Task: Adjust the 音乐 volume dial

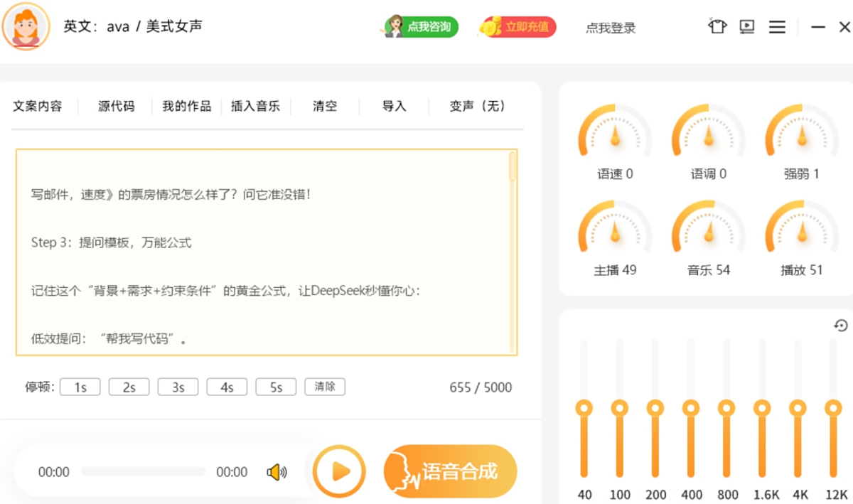Action: point(708,231)
